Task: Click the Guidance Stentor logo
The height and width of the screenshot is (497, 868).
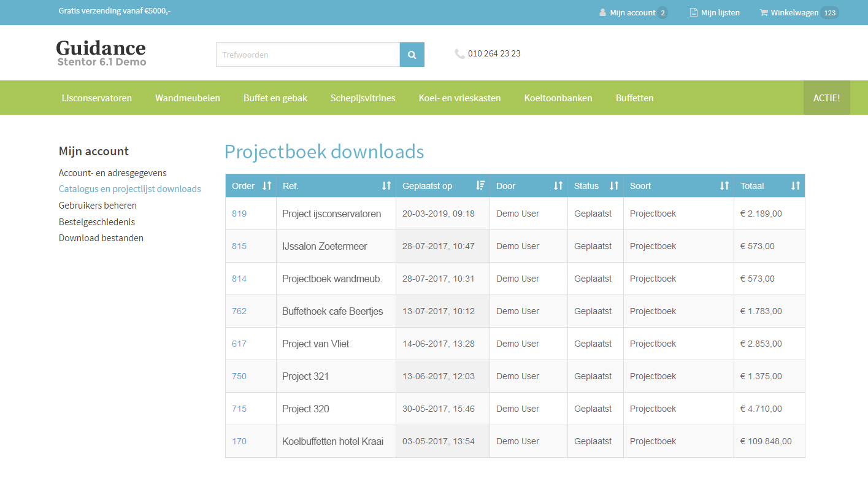Action: (x=101, y=53)
